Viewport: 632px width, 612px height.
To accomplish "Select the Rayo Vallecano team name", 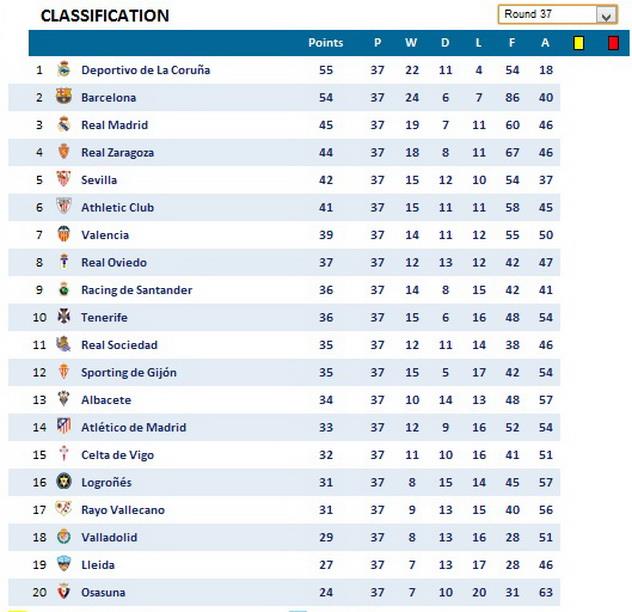I will 122,510.
